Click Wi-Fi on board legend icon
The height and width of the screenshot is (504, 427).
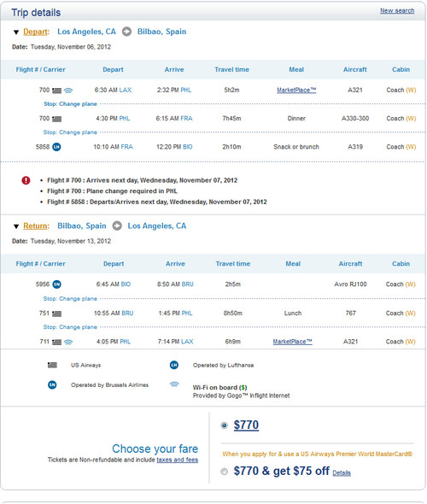click(174, 384)
